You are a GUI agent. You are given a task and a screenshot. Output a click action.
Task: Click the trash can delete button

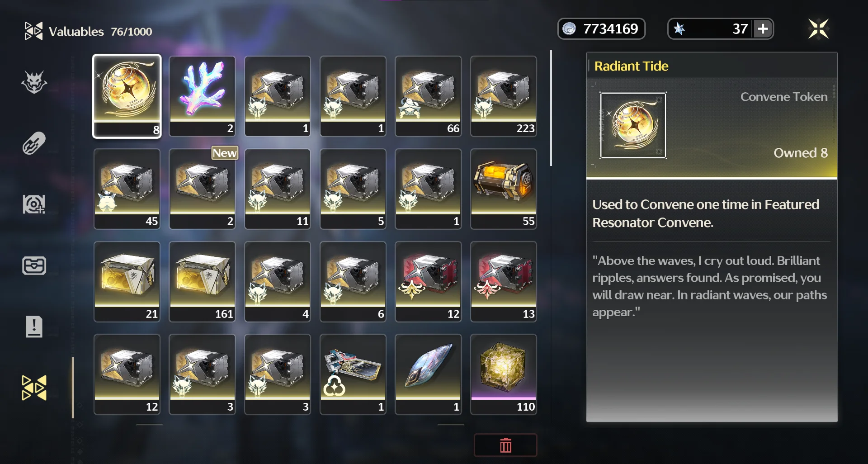click(505, 445)
